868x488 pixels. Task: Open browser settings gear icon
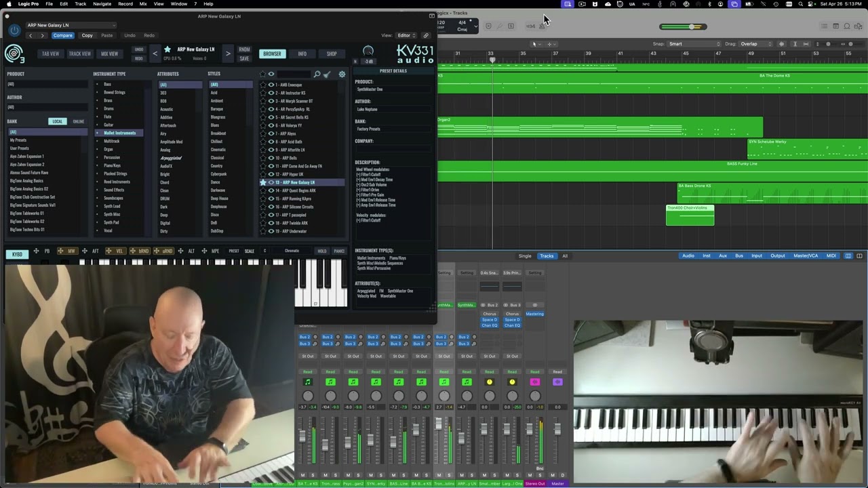(342, 74)
